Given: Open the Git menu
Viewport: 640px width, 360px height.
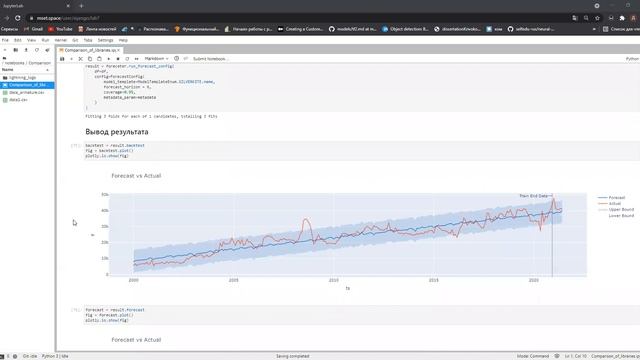Looking at the screenshot, I should click(x=75, y=40).
